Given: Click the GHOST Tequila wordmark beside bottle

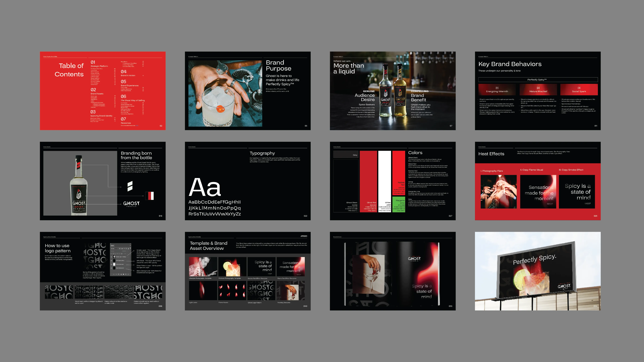Looking at the screenshot, I should [x=131, y=204].
